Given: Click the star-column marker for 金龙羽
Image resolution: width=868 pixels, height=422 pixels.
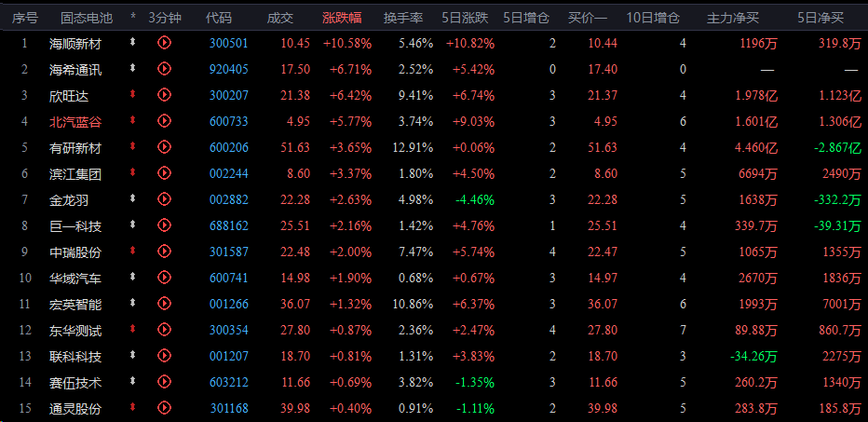Looking at the screenshot, I should coord(132,198).
